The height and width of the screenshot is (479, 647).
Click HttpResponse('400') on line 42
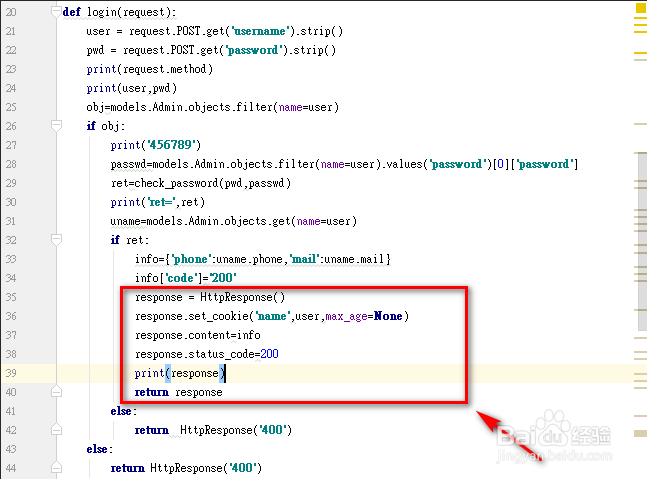click(236, 430)
